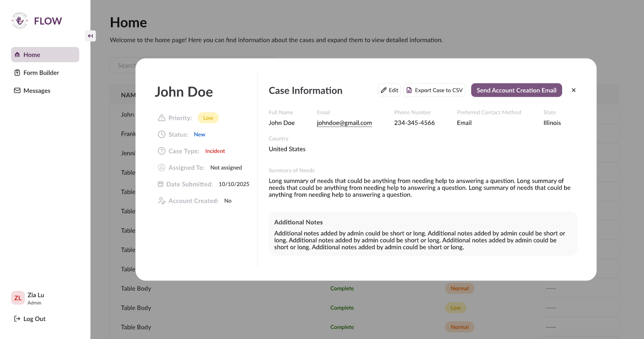Export Case to CSV
The height and width of the screenshot is (339, 644).
tap(434, 90)
